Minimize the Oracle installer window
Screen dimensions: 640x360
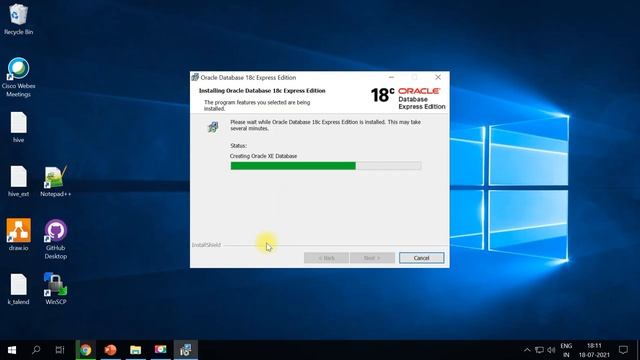click(x=391, y=77)
